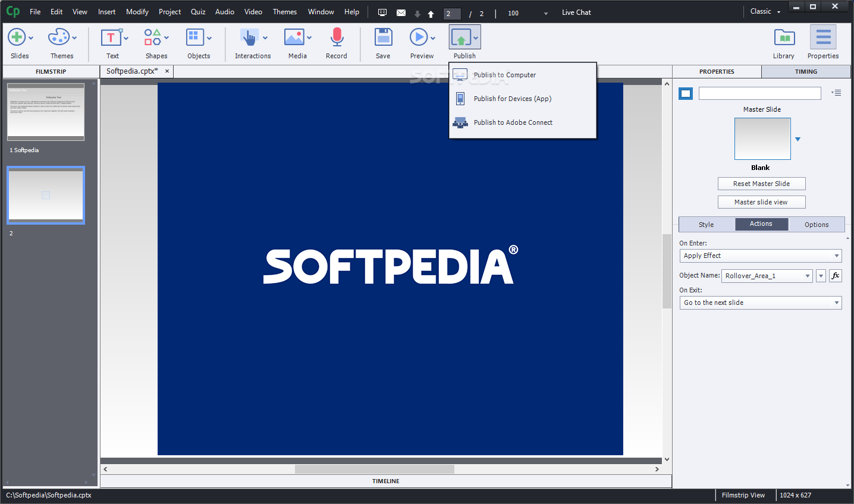Open the File menu
Image resolution: width=854 pixels, height=504 pixels.
click(x=35, y=12)
